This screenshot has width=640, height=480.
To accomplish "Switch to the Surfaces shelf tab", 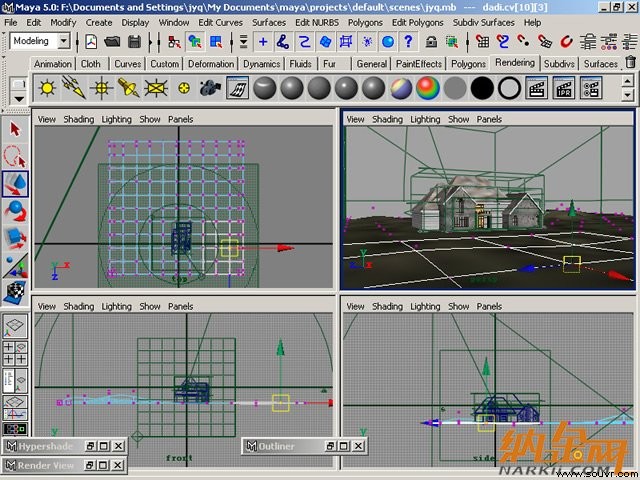I will [x=600, y=64].
